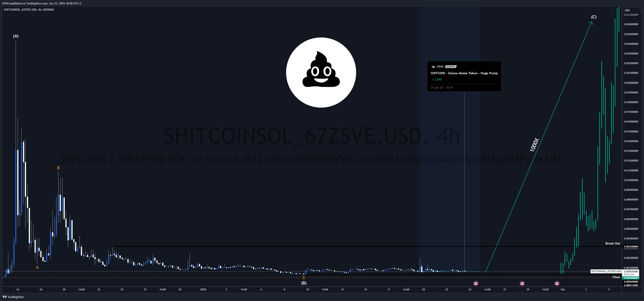Select the orange A sub-wave label
Viewport: 644px width, 301px height.
coord(37,267)
